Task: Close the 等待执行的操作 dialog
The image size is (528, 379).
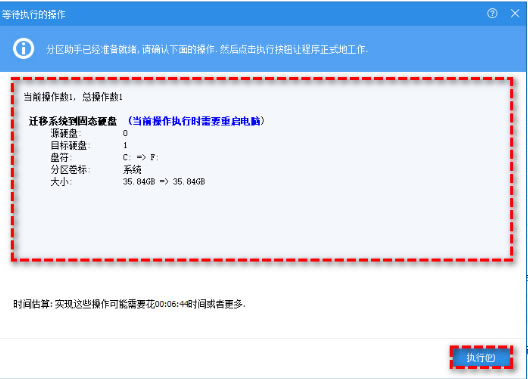Action: (515, 13)
